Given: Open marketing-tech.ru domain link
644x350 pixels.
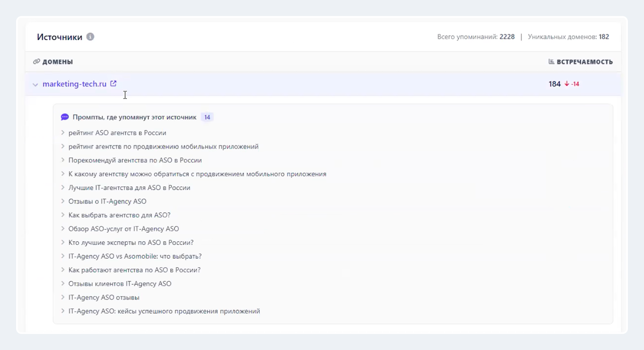Looking at the screenshot, I should [x=74, y=84].
